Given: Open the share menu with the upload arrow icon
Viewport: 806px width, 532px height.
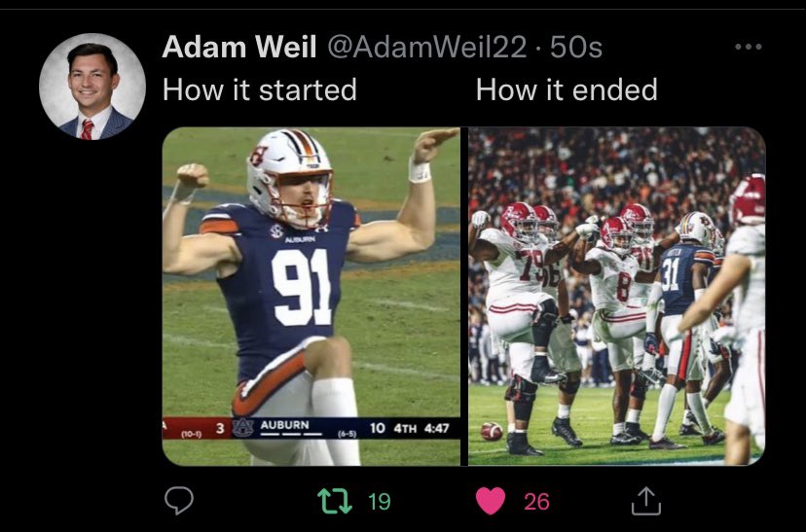Looking at the screenshot, I should pos(645,501).
